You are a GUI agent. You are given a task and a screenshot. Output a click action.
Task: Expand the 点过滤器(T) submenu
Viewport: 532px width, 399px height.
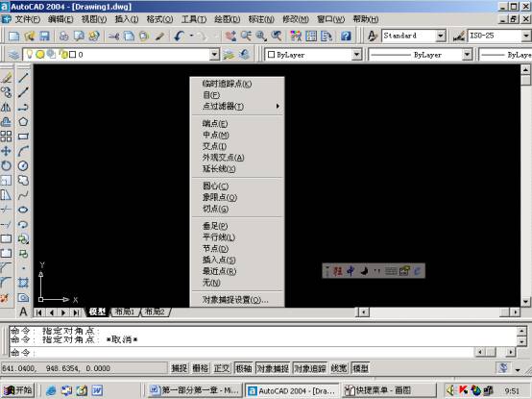coord(237,107)
